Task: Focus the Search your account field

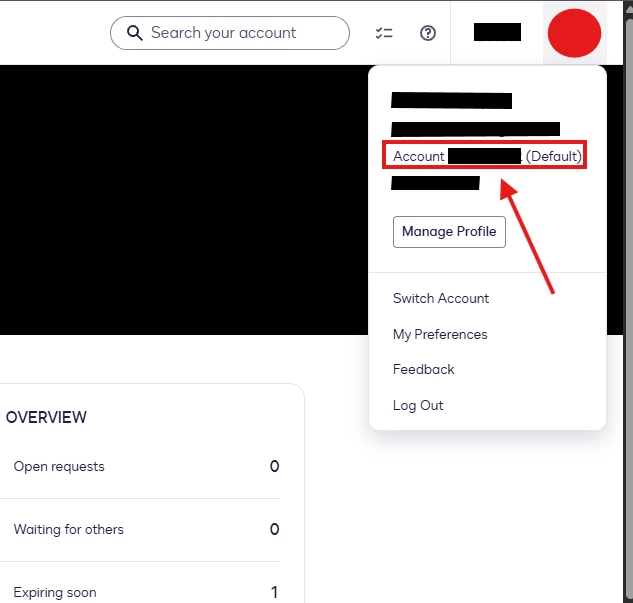Action: (x=230, y=33)
